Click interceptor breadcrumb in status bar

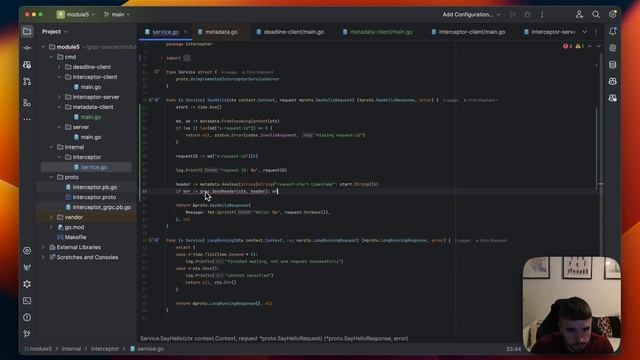coord(105,349)
